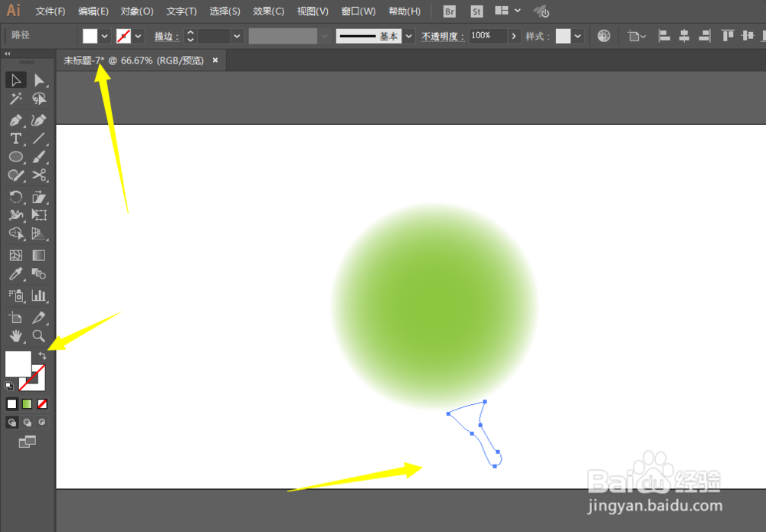766x532 pixels.
Task: Select the Paintbrush tool
Action: click(x=39, y=157)
